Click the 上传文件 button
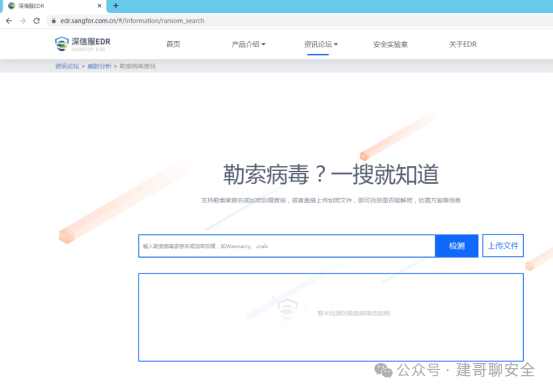 click(x=503, y=246)
